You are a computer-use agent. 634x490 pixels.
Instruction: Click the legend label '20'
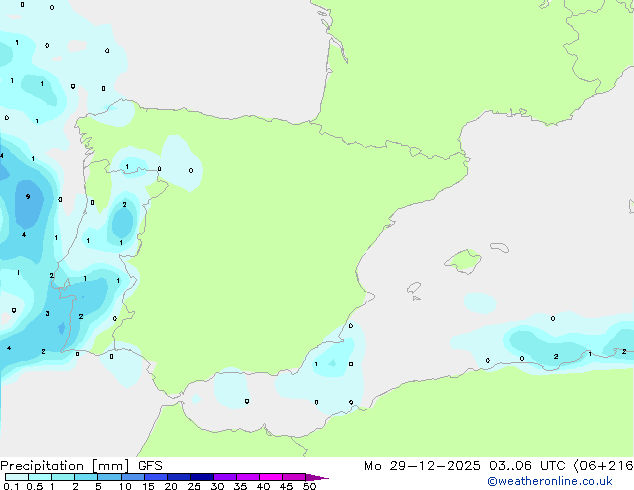coord(171,486)
